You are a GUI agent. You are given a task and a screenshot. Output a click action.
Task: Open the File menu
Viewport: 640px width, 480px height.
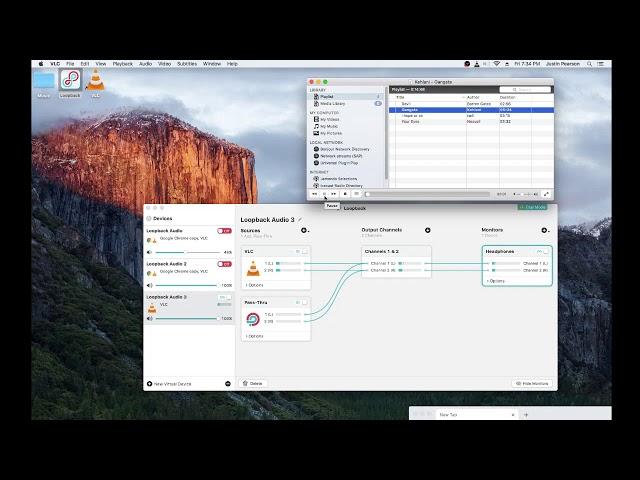click(x=70, y=64)
